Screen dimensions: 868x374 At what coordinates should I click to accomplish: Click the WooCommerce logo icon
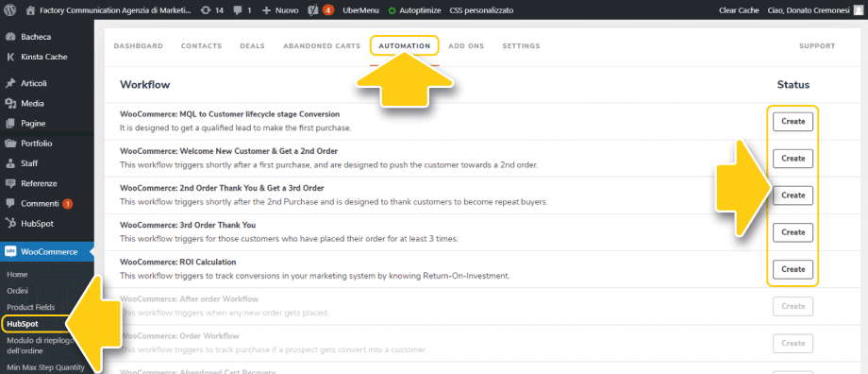tap(10, 251)
